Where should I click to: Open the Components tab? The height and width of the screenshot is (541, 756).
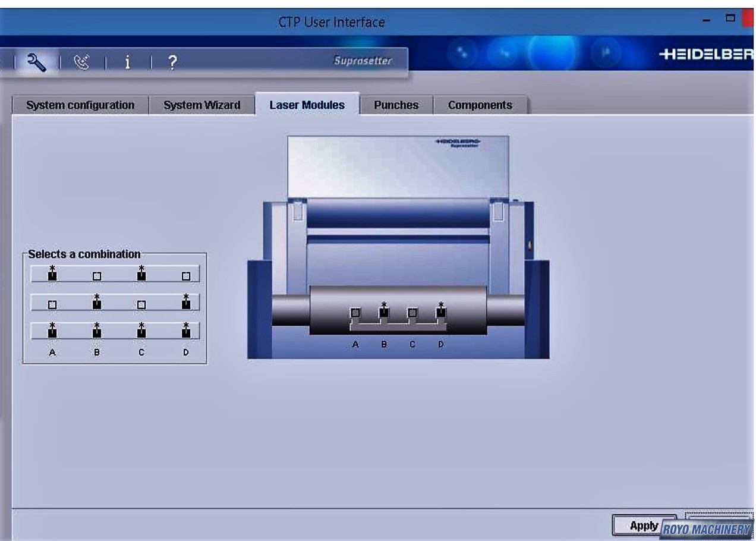coord(480,105)
